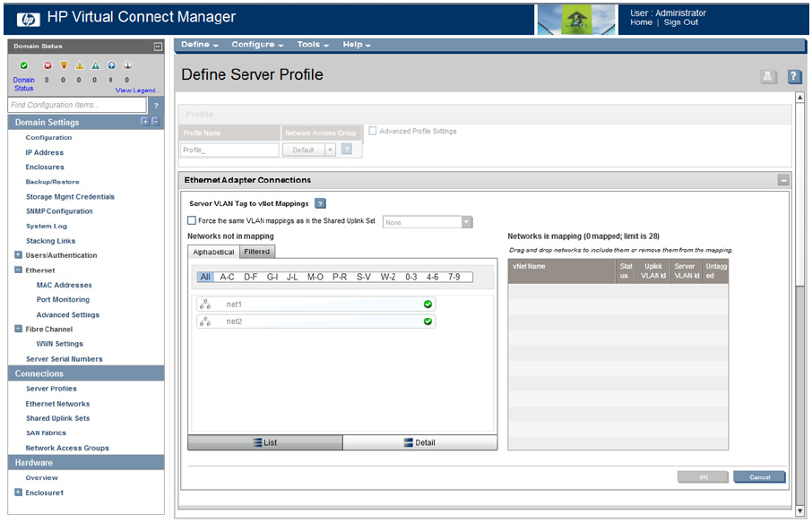Open the Shared Uplink Set dropdown
Viewport: 812px width, 523px height.
click(x=466, y=222)
